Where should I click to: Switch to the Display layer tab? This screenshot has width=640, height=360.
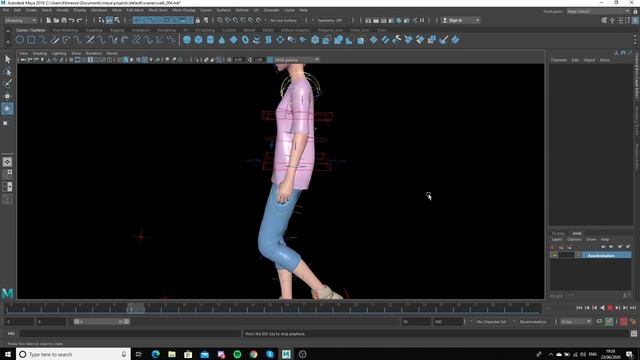pos(558,233)
